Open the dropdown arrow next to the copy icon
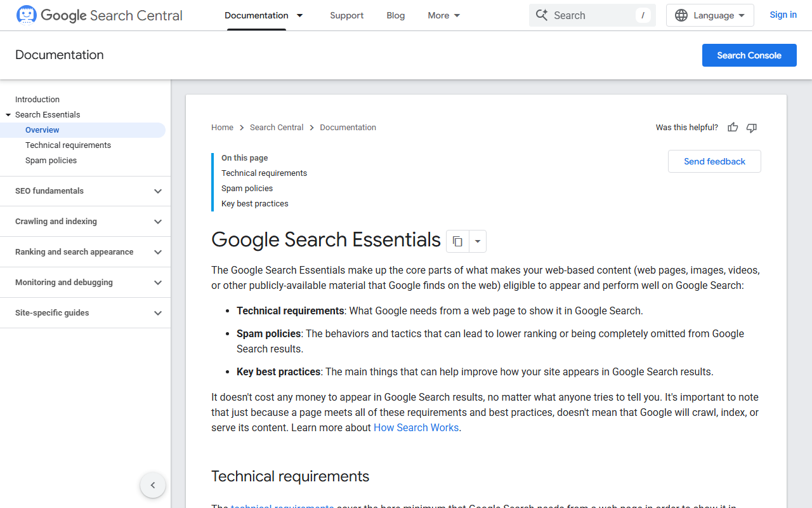Viewport: 812px width, 508px height. [478, 241]
